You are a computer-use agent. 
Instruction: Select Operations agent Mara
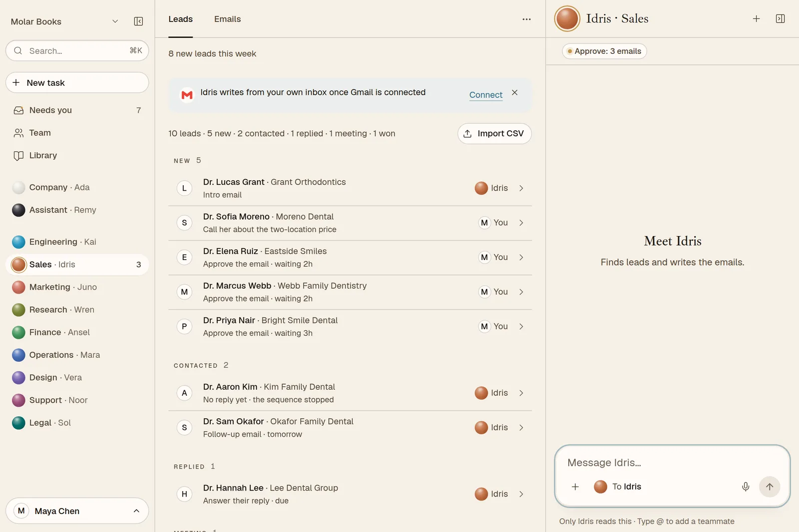point(77,355)
